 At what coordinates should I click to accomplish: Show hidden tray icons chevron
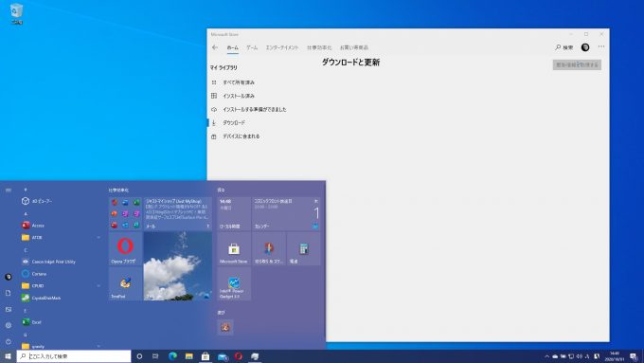click(546, 356)
